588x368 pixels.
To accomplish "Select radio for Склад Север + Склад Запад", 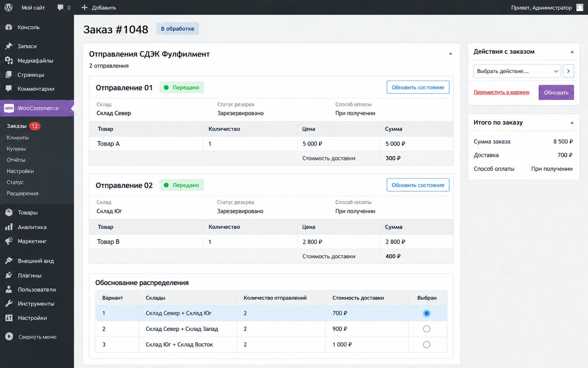I will tap(426, 329).
